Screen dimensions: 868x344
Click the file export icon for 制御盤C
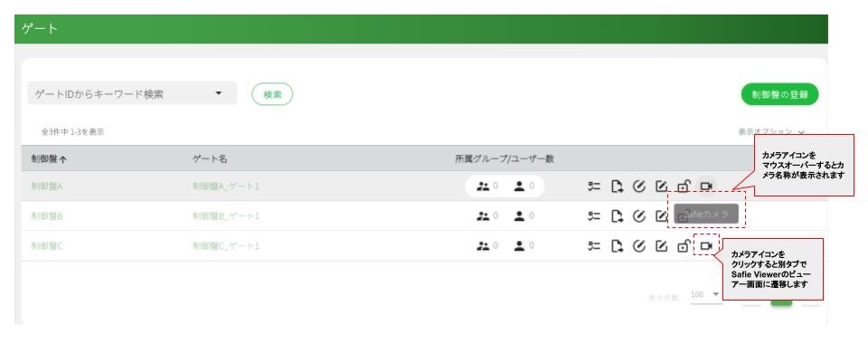617,245
